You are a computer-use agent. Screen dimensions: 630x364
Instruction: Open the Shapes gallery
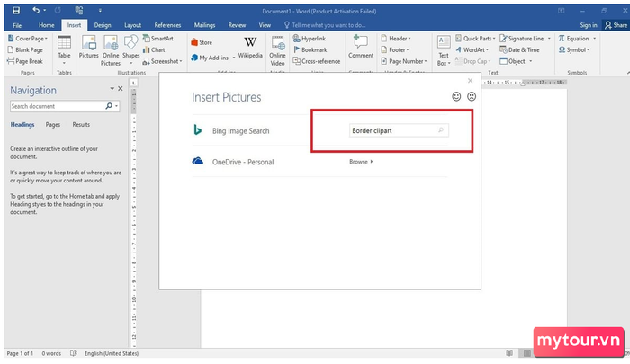coord(131,50)
